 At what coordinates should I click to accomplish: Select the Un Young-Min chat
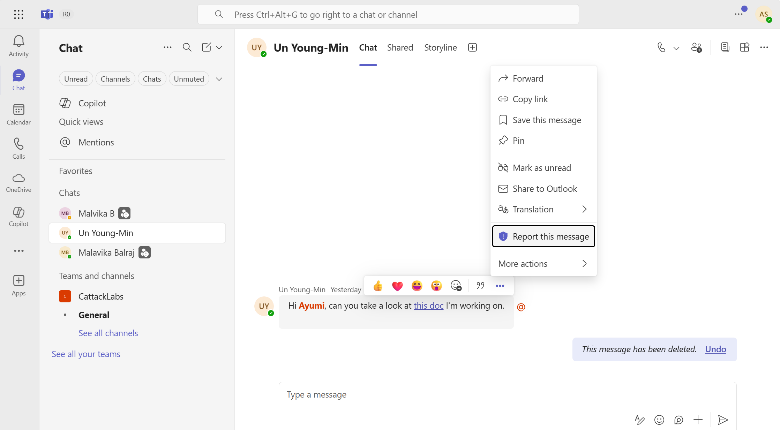[137, 233]
